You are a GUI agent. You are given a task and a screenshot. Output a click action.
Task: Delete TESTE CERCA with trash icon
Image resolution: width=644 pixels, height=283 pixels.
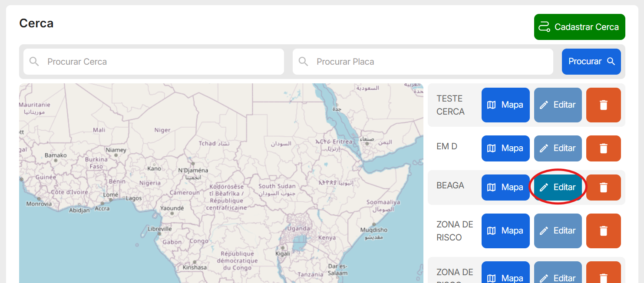[x=603, y=105]
